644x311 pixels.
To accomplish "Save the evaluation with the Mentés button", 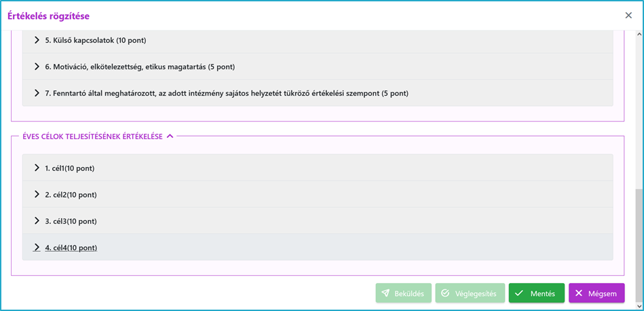I will [x=536, y=293].
